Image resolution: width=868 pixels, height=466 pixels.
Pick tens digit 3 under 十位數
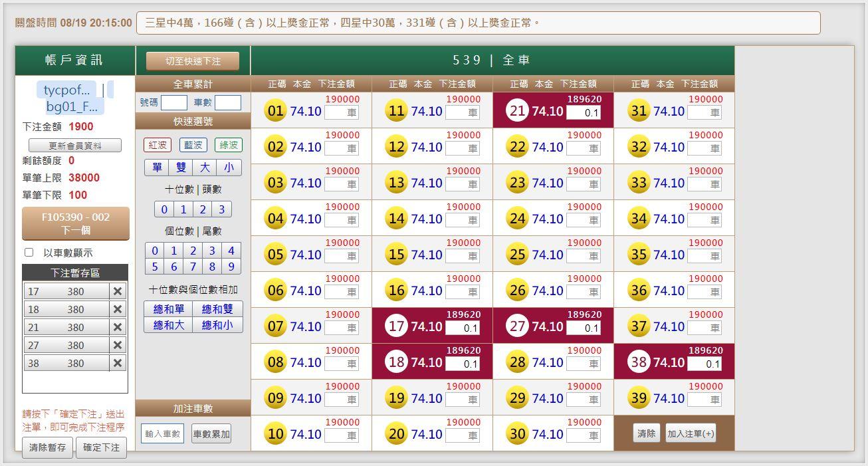tap(221, 209)
